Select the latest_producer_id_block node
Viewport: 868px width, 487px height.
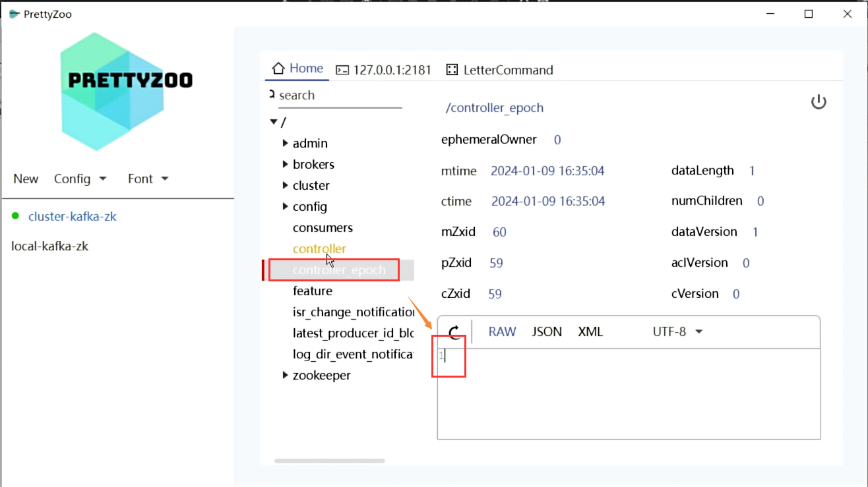pyautogui.click(x=353, y=333)
